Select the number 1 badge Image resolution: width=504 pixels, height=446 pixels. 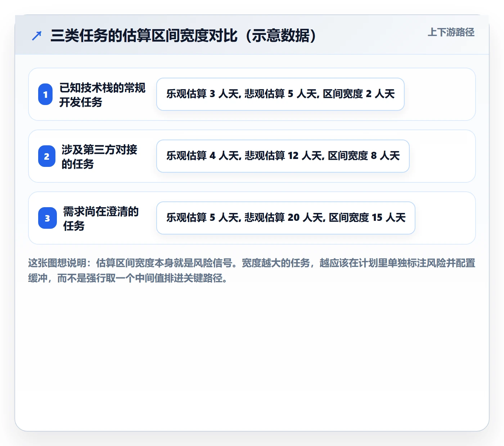coord(45,94)
